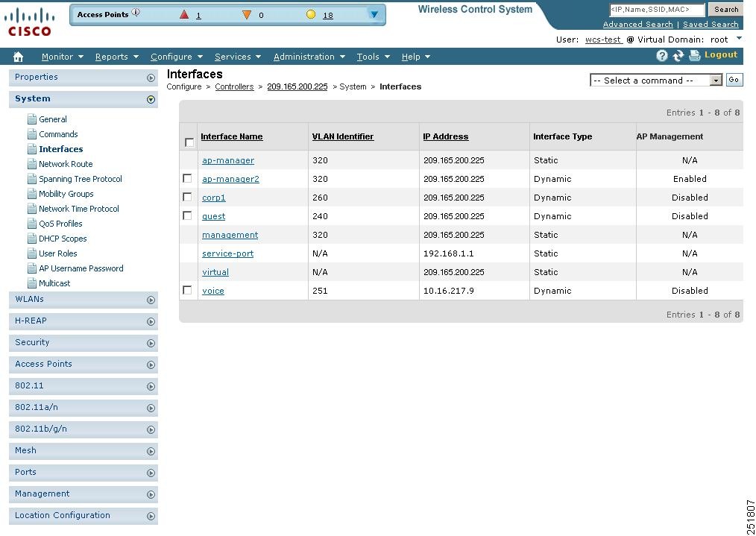Click the red critical alarm triangle icon
The image size is (756, 536).
pos(183,15)
